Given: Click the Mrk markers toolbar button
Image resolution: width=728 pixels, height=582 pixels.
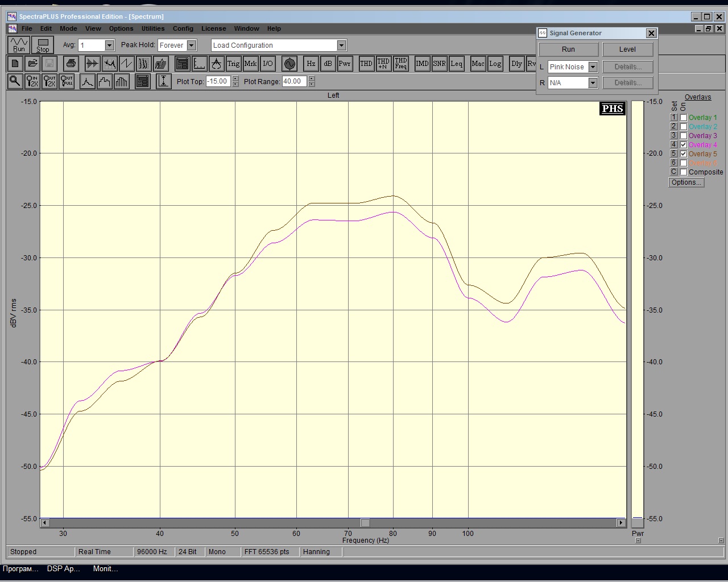Looking at the screenshot, I should click(250, 64).
